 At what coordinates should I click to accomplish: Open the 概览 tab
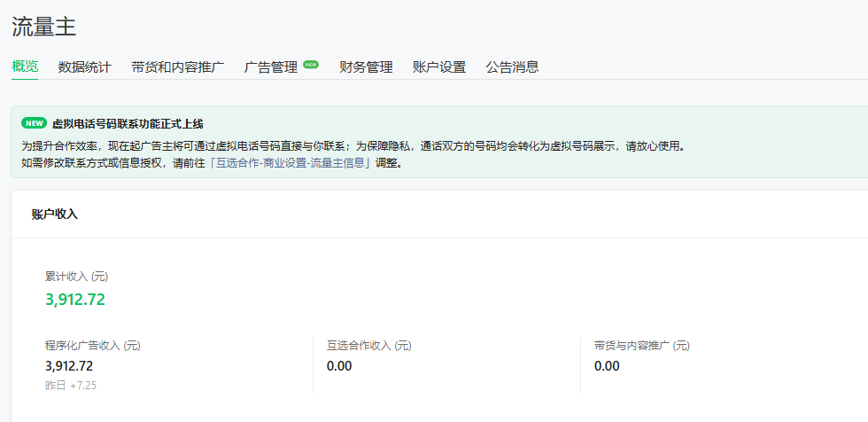(x=25, y=67)
